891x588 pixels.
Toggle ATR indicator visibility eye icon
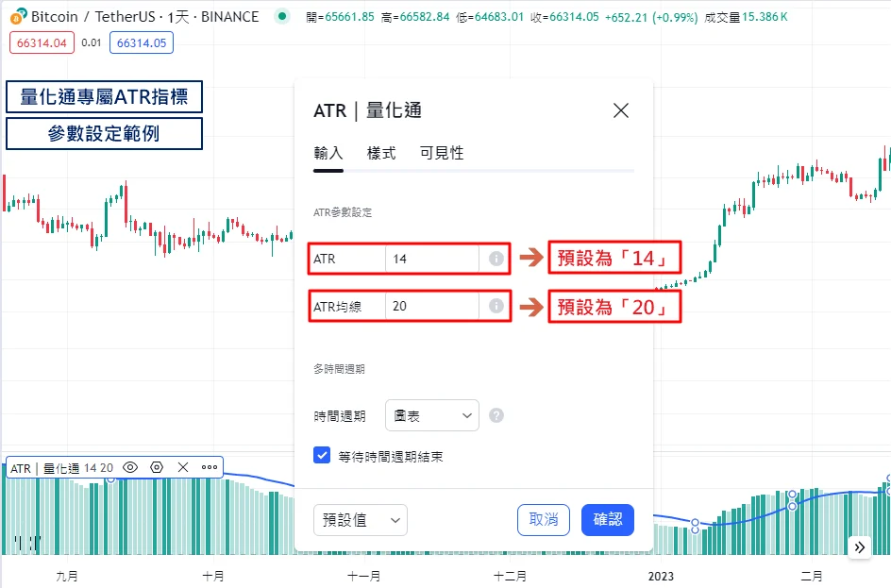click(x=130, y=467)
